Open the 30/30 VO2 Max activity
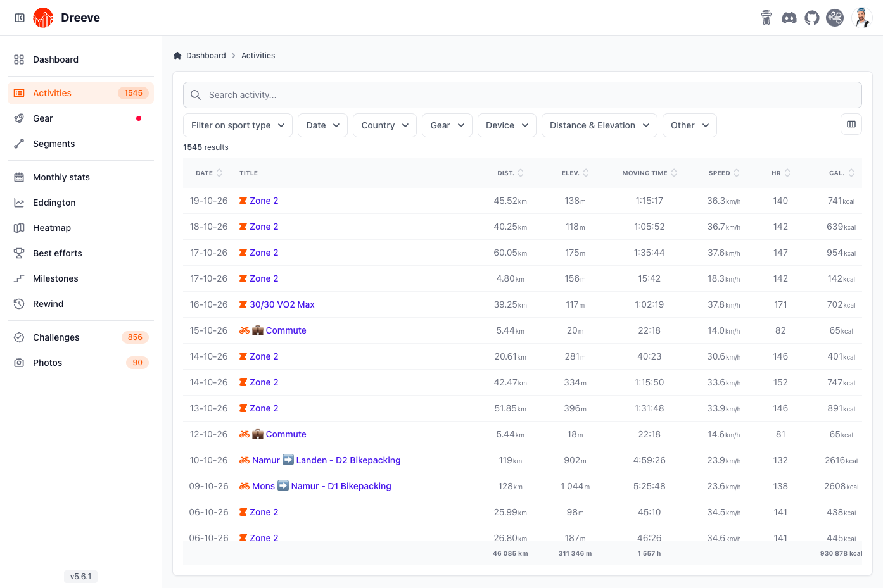 (282, 304)
